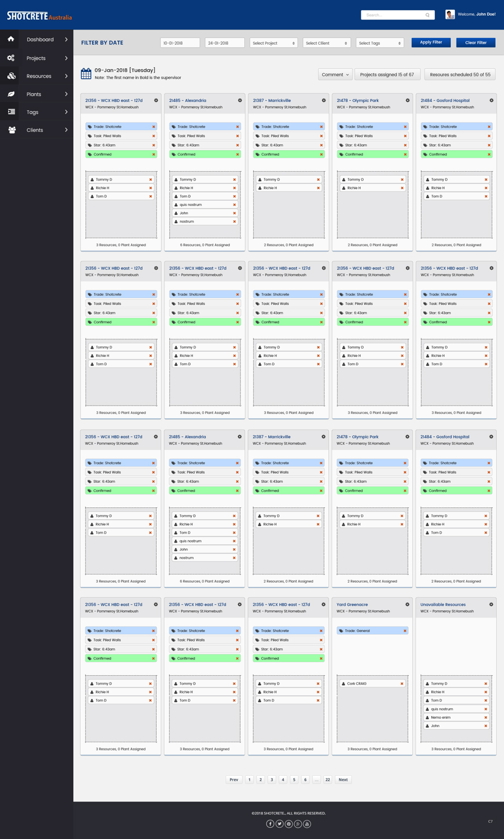Open the Select Client dropdown

(x=327, y=43)
